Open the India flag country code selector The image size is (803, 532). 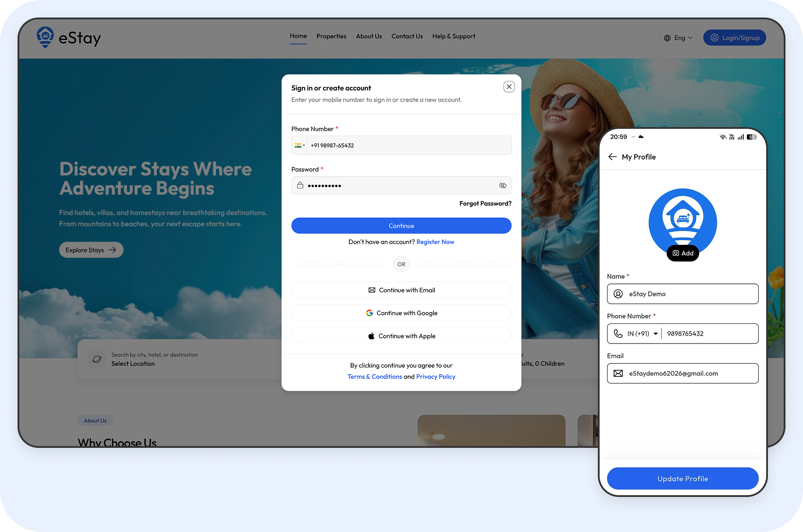tap(299, 145)
